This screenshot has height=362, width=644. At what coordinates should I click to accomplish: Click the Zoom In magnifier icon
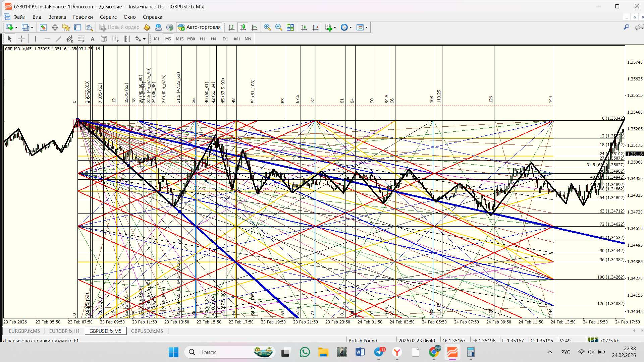coord(267,27)
